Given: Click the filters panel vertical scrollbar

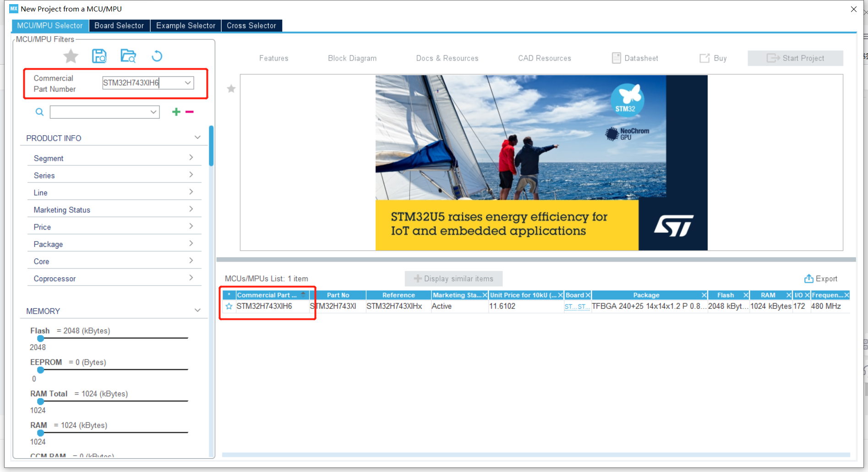Looking at the screenshot, I should tap(211, 146).
